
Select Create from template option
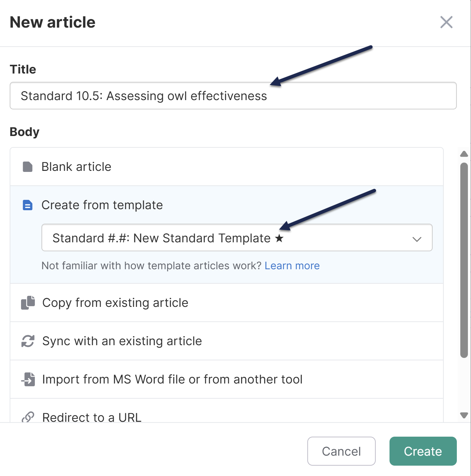[102, 205]
